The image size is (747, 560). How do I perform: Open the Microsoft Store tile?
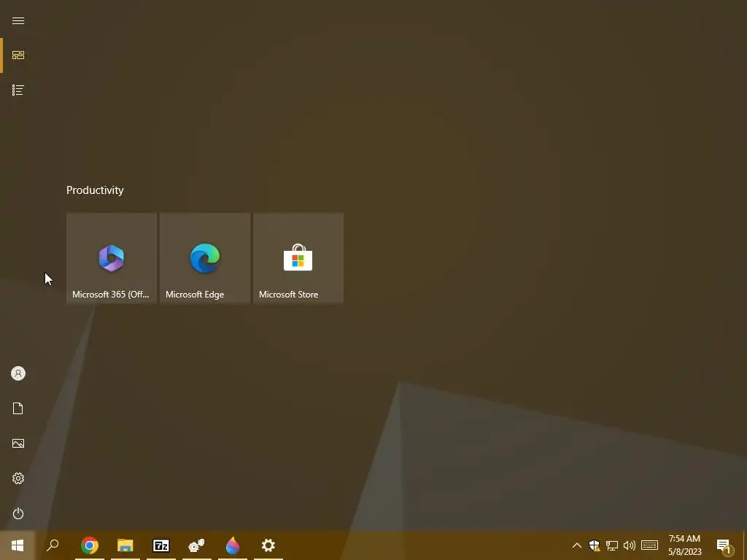[298, 257]
